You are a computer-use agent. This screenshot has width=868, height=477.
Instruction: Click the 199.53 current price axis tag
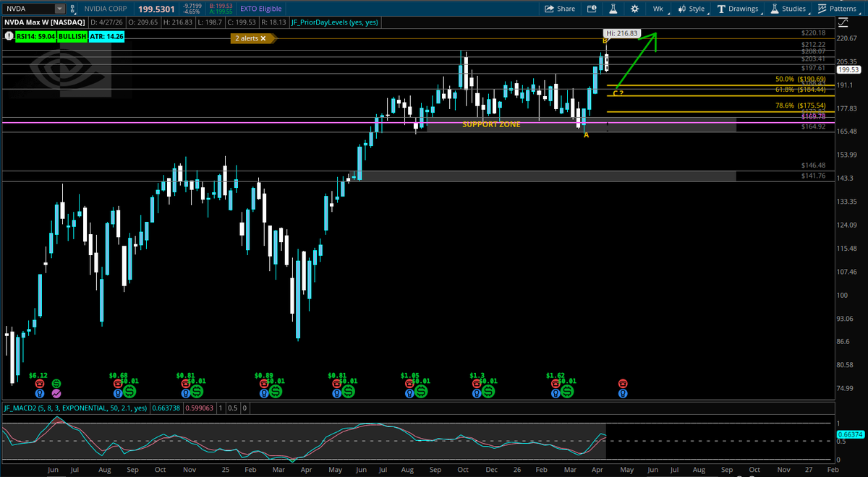[850, 70]
